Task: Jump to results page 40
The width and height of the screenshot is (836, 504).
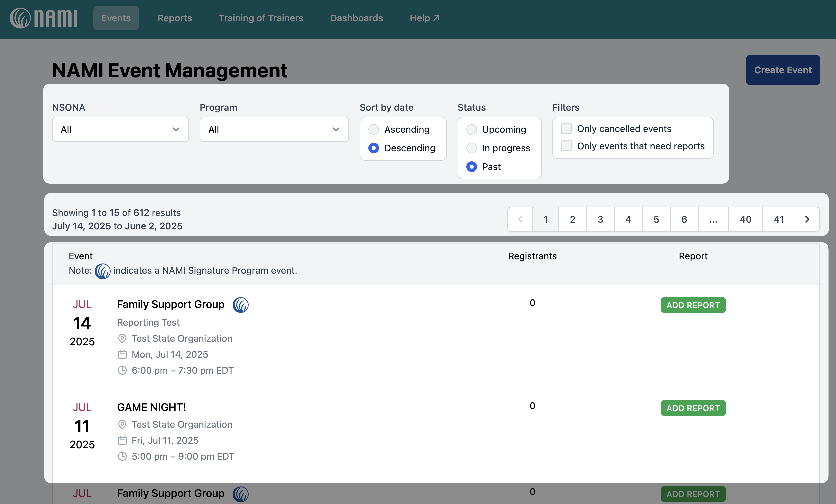Action: pos(746,219)
